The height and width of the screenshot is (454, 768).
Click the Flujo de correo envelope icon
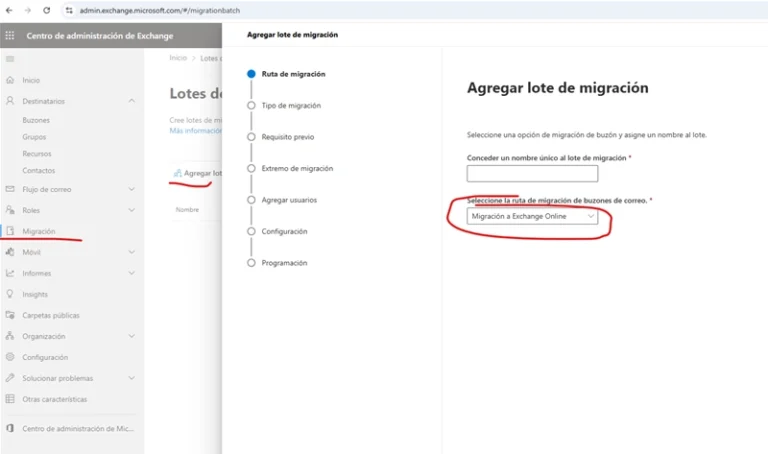(x=10, y=189)
